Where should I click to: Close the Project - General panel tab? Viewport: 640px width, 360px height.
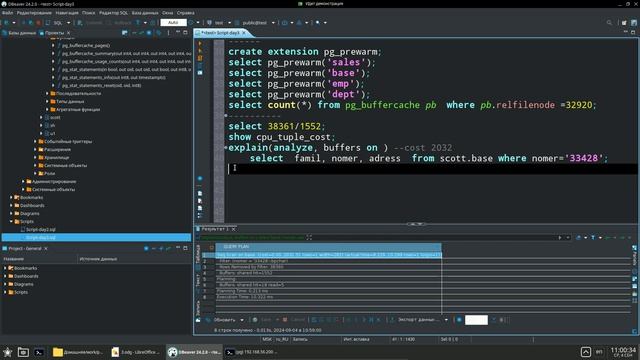46,249
